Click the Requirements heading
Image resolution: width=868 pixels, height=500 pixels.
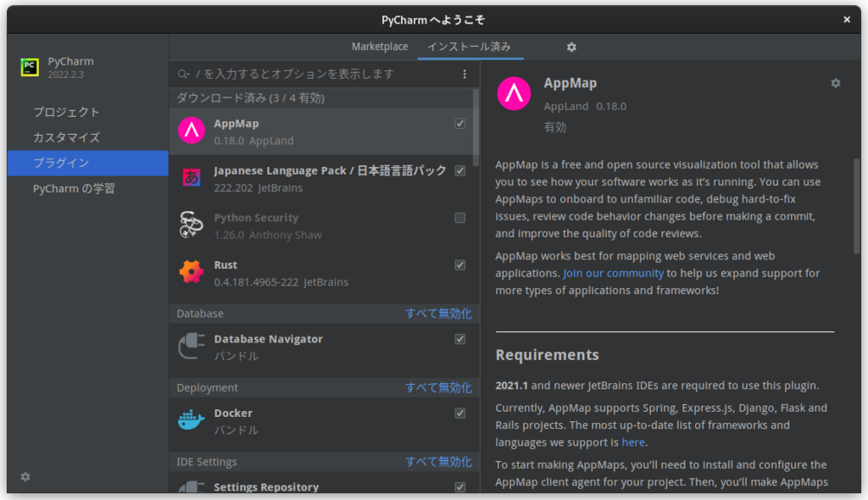coord(547,355)
